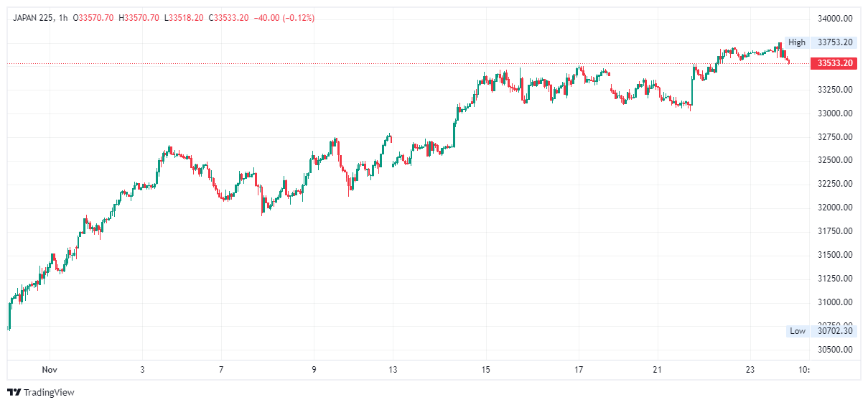The width and height of the screenshot is (868, 405).
Task: Open the TradingView text link
Action: (x=49, y=393)
